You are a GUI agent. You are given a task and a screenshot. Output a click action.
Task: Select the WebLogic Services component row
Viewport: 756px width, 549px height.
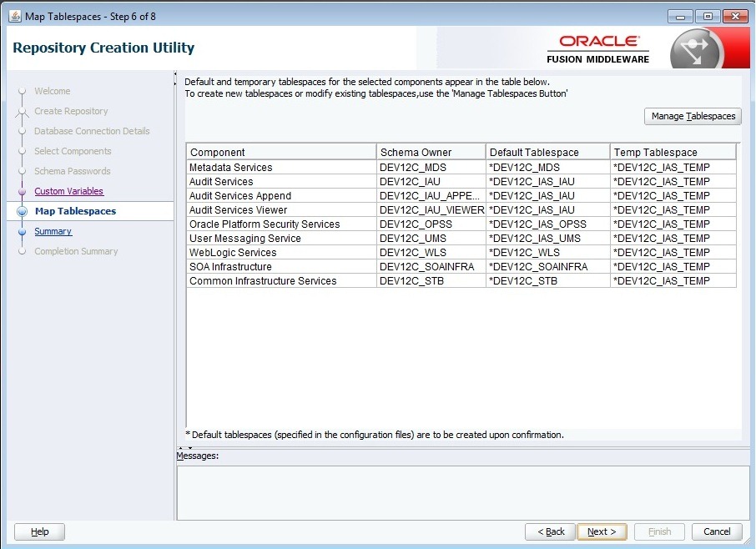[x=280, y=253]
